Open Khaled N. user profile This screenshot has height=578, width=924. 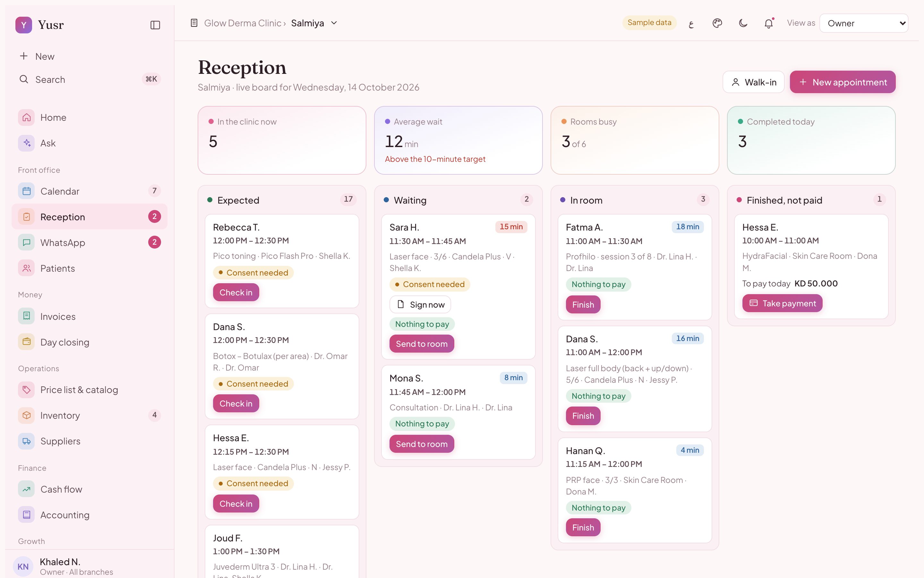point(89,566)
